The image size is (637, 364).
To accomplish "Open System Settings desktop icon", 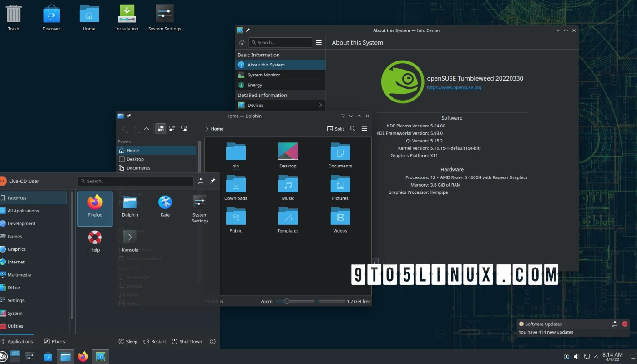I will coord(165,18).
